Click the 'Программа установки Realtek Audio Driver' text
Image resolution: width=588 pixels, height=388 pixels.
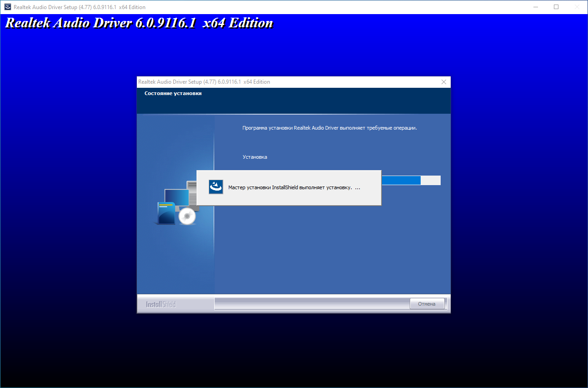pos(330,128)
